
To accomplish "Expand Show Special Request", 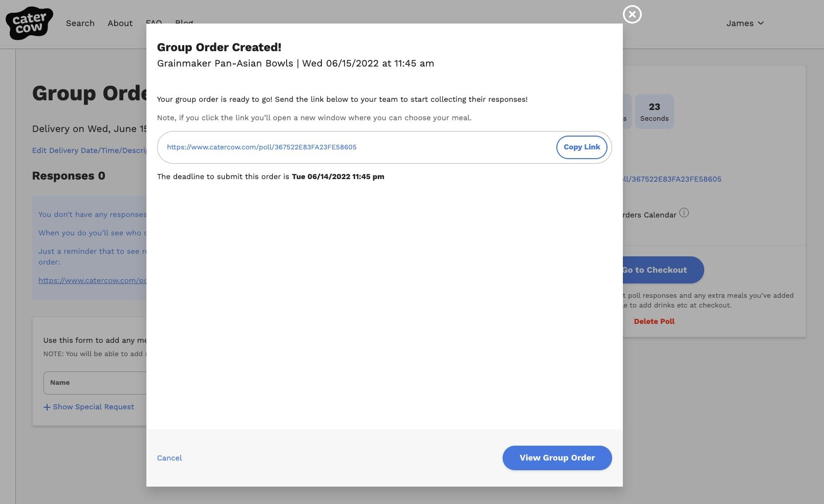I will tap(93, 407).
